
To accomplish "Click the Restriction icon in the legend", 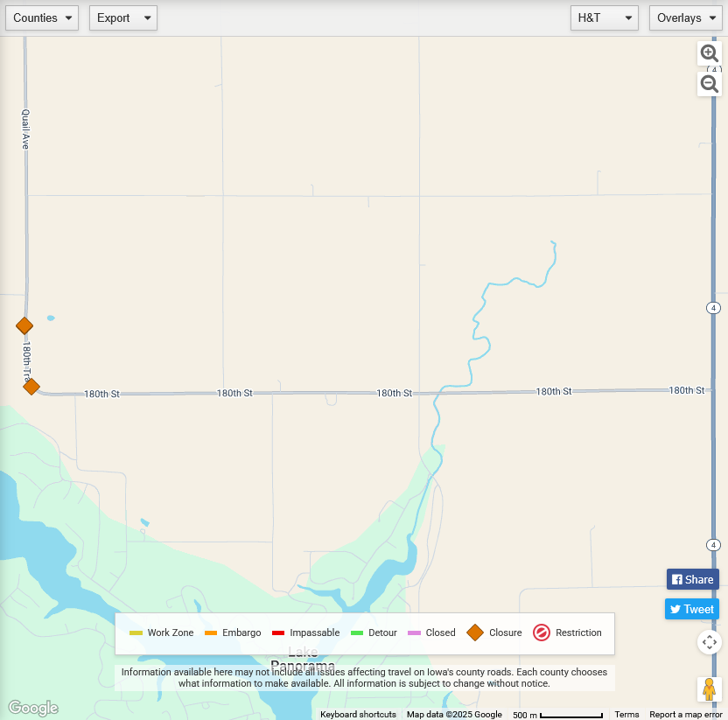I will coord(542,633).
